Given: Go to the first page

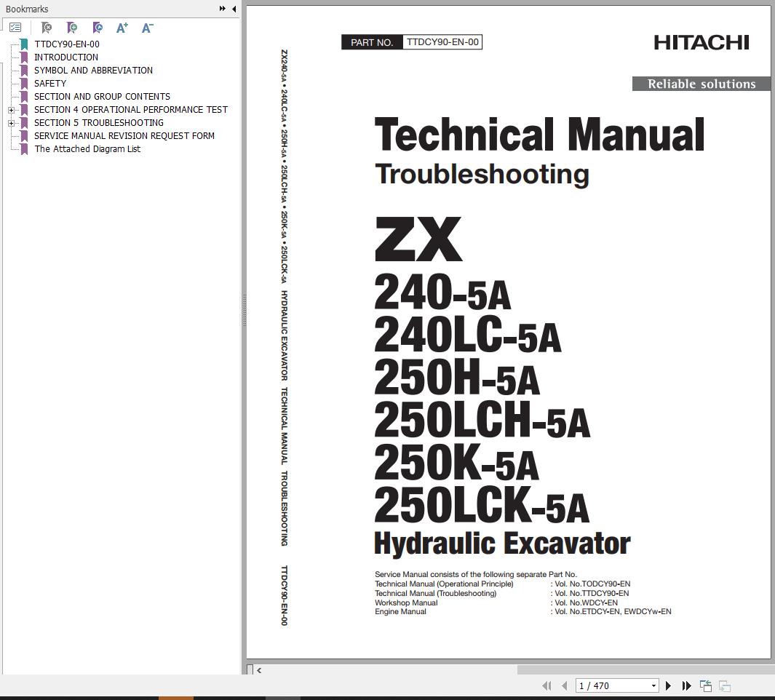Looking at the screenshot, I should (547, 685).
